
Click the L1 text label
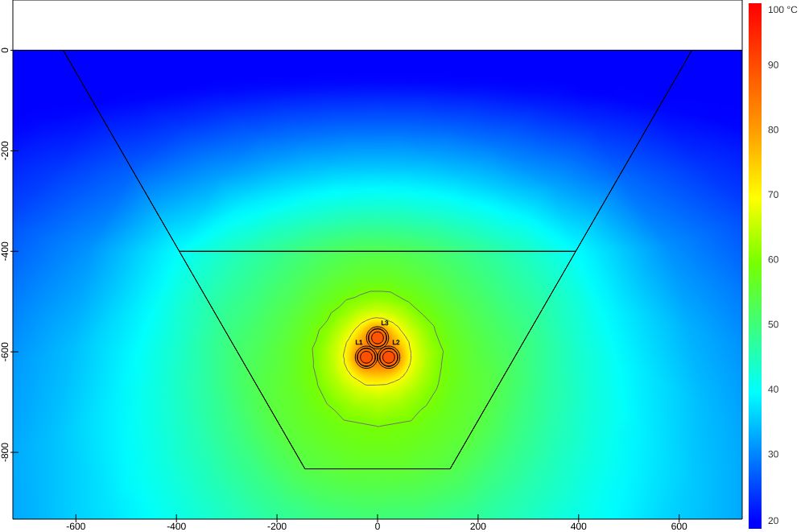(x=359, y=342)
